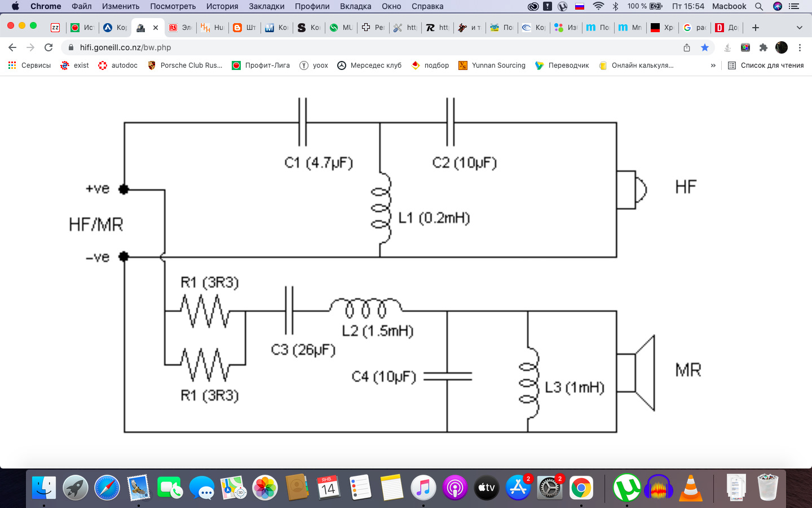Open the exist bookmark

click(74, 65)
